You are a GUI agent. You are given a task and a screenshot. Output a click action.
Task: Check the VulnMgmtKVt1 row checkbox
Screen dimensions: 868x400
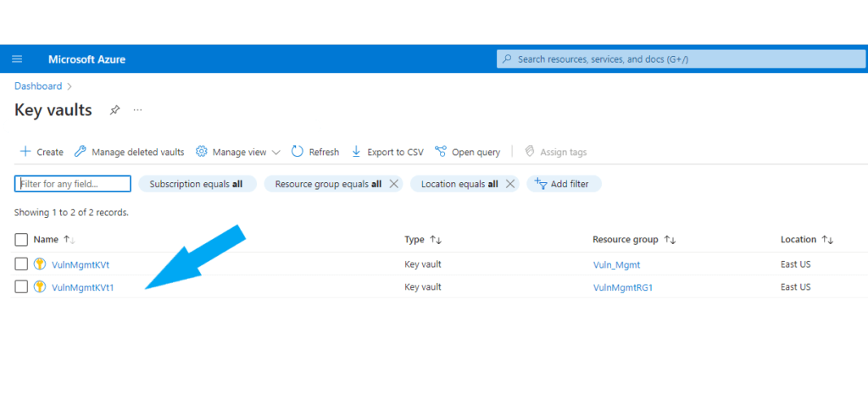click(x=21, y=286)
